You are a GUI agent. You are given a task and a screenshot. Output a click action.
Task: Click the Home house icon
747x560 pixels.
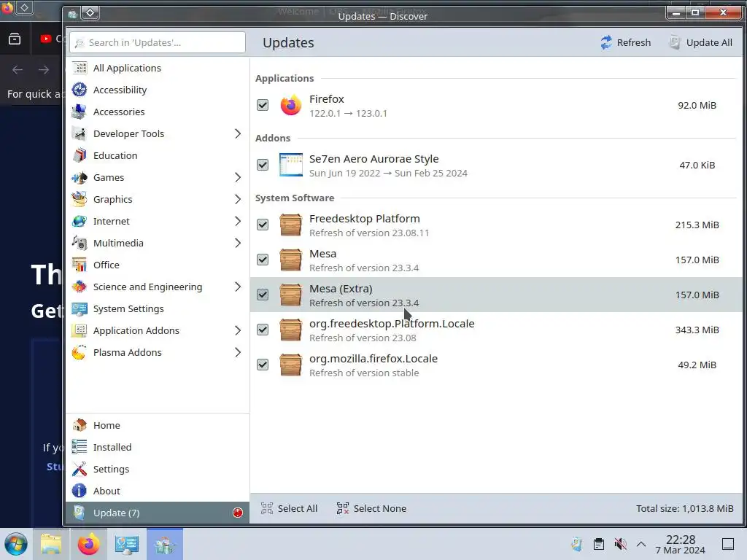(79, 425)
